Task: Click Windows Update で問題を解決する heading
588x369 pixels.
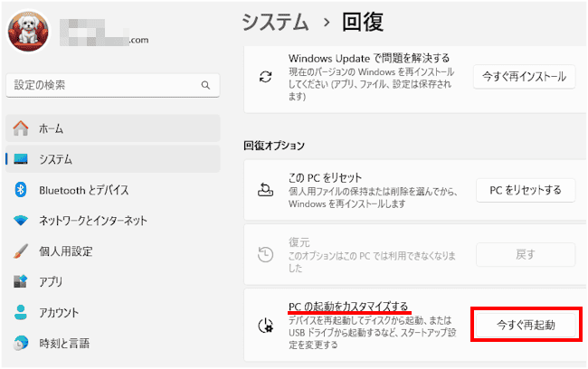Action: [x=369, y=59]
